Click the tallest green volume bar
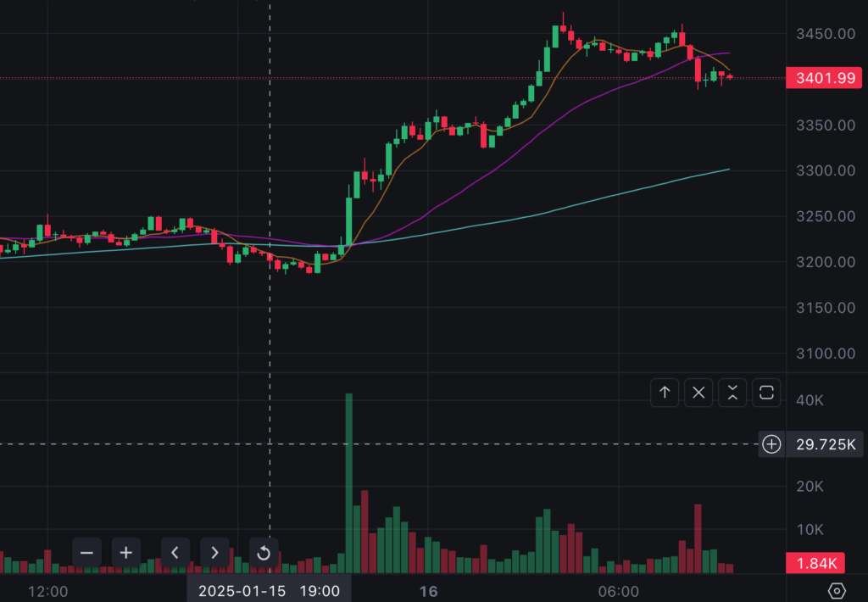This screenshot has height=602, width=868. (348, 483)
